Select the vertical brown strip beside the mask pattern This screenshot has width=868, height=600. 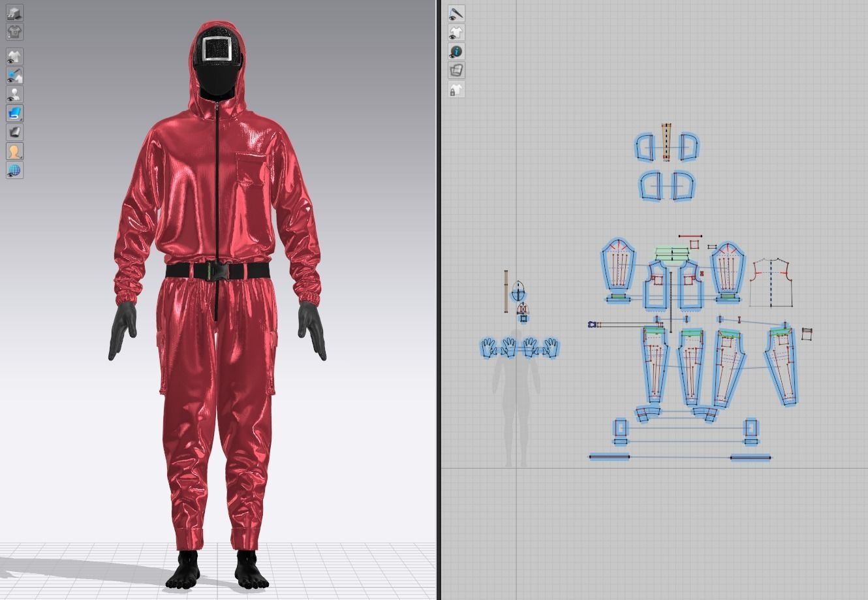pyautogui.click(x=506, y=291)
